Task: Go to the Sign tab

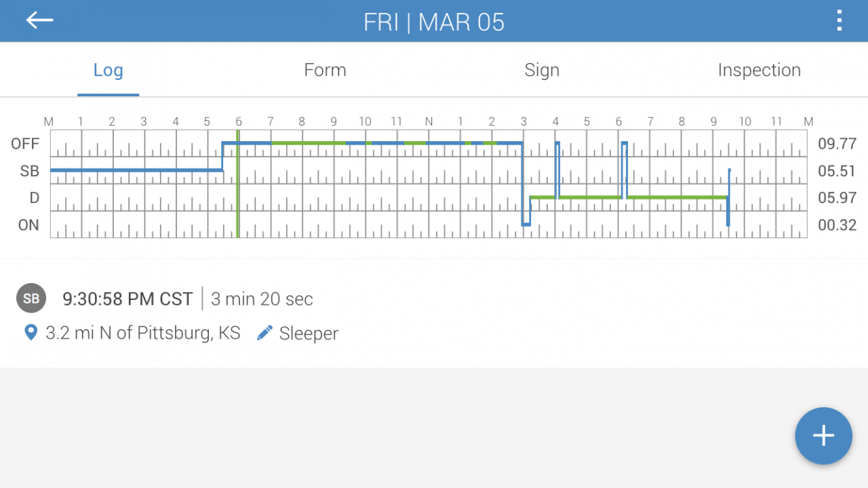Action: (x=542, y=70)
